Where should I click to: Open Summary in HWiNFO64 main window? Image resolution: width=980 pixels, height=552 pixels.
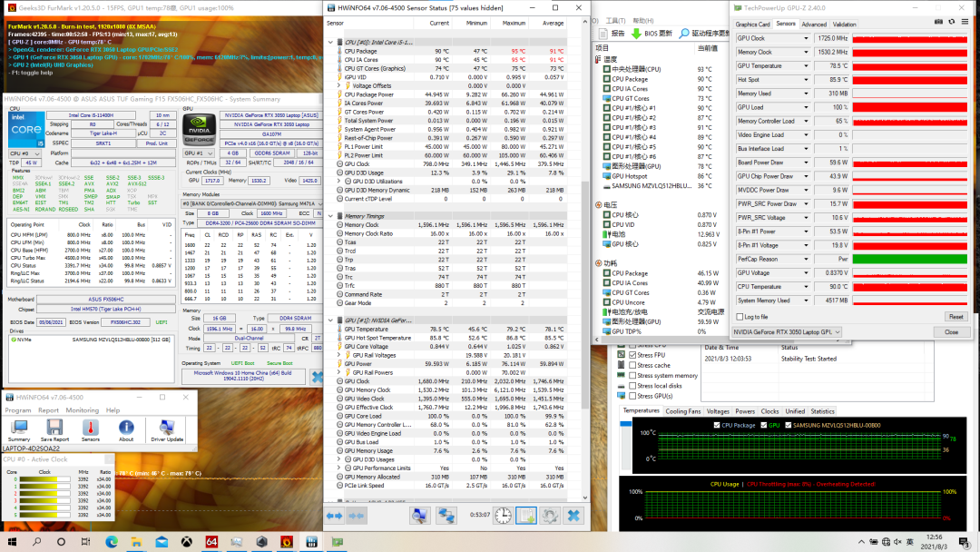tap(19, 429)
